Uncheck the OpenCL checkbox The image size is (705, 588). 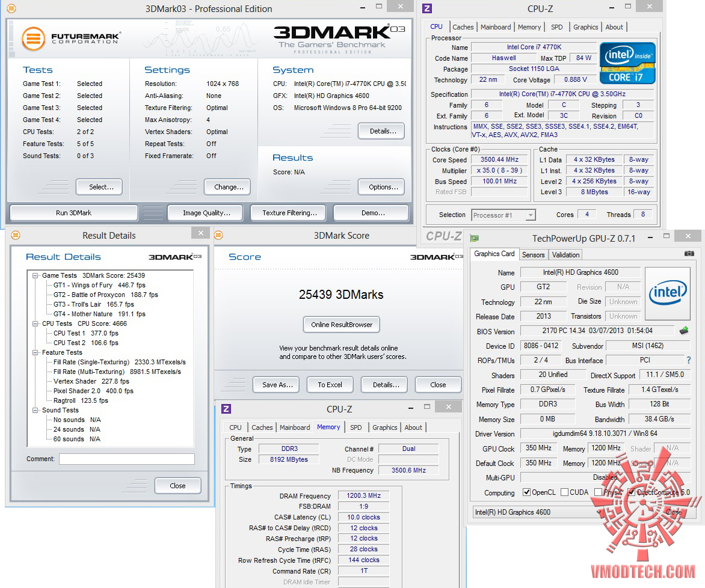(x=527, y=492)
